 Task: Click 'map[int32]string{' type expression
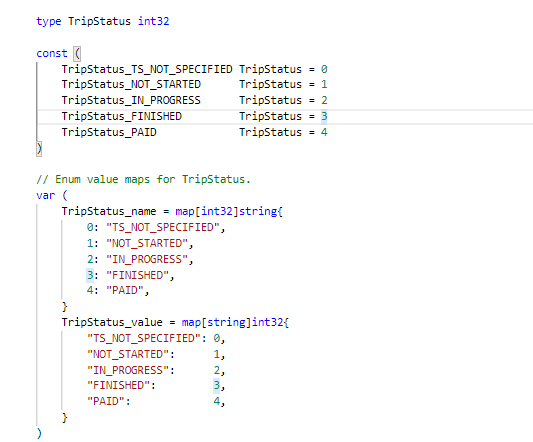[x=229, y=211]
